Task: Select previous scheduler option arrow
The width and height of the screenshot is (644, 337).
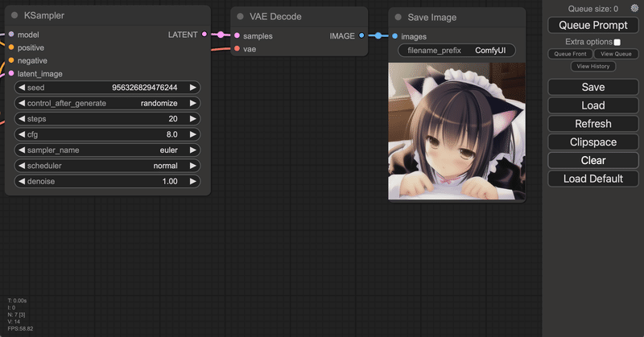Action: [22, 166]
